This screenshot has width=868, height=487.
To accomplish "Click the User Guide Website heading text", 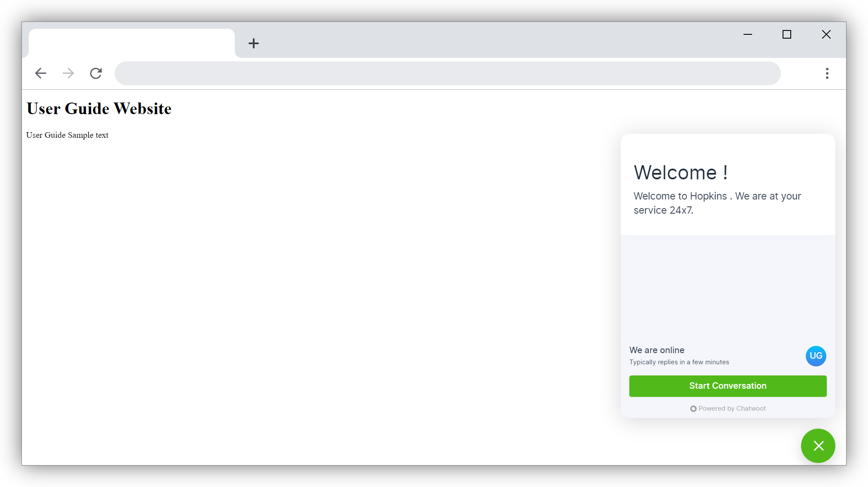I will (98, 109).
